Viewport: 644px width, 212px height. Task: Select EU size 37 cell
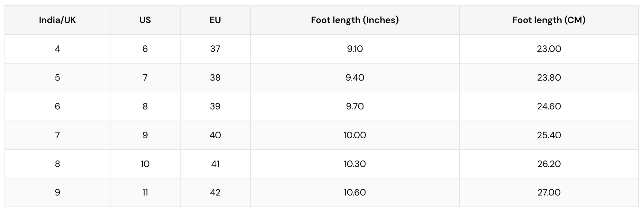tap(215, 49)
